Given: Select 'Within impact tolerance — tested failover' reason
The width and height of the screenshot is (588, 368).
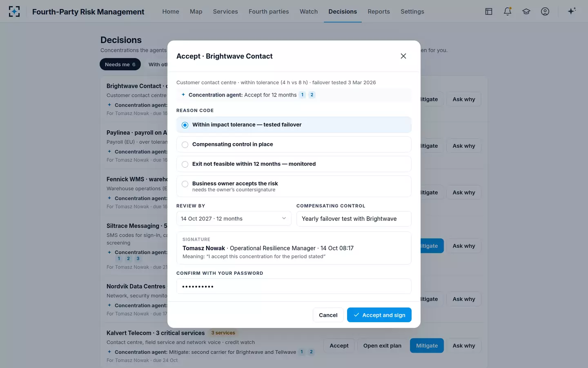Looking at the screenshot, I should tap(294, 125).
